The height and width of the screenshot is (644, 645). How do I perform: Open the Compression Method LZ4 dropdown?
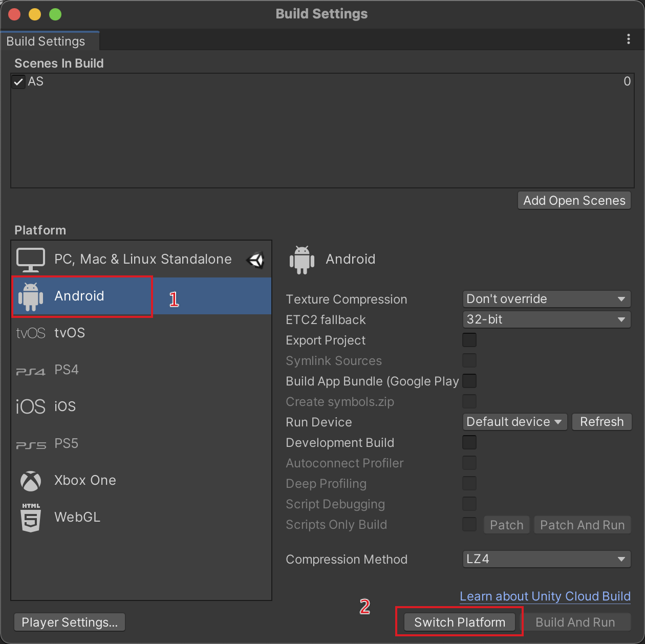547,559
